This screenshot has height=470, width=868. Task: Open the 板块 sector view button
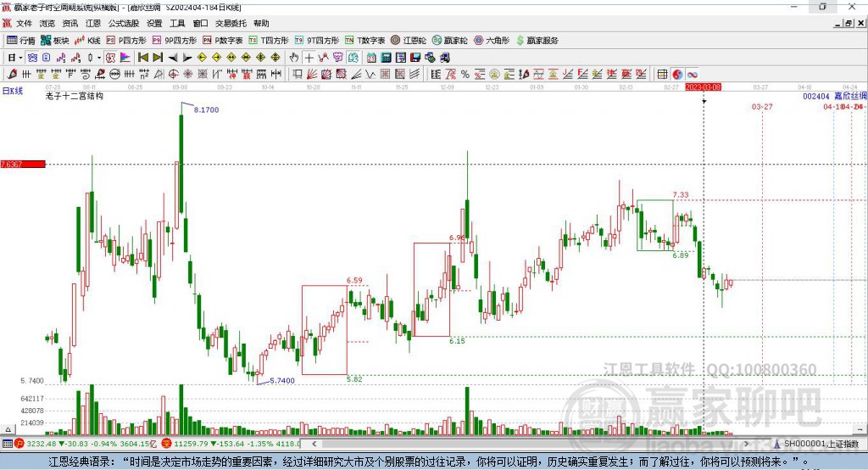click(x=55, y=41)
